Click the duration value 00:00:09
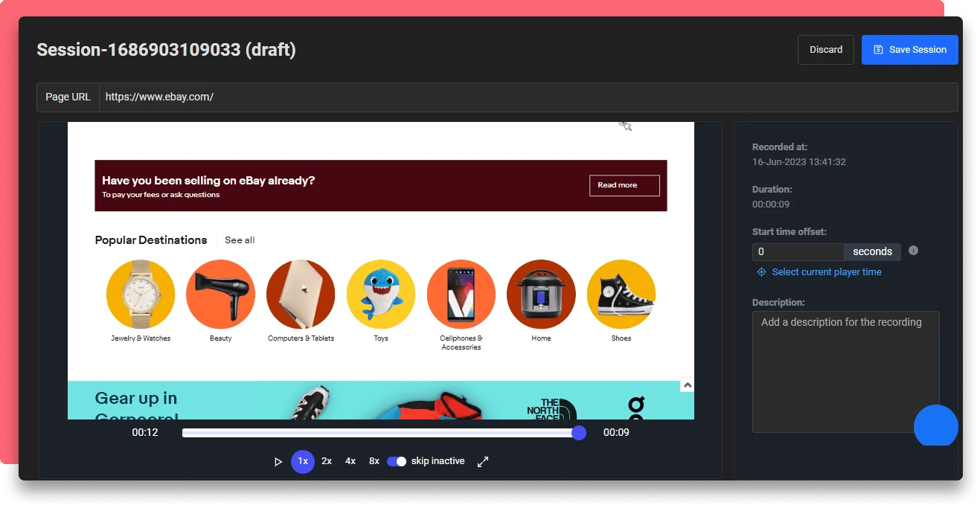 pyautogui.click(x=771, y=205)
